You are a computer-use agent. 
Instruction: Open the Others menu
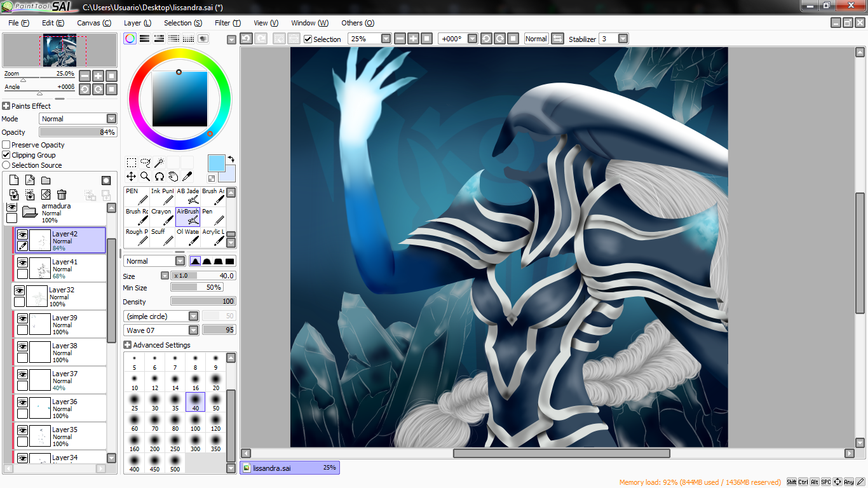358,23
